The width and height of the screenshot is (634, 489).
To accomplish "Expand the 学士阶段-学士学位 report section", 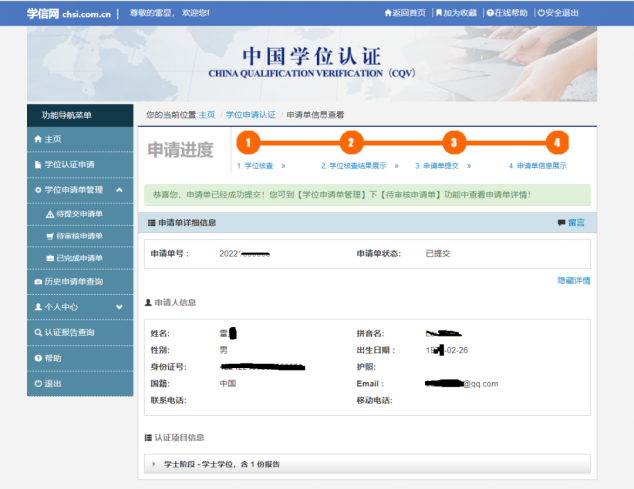I will 154,464.
